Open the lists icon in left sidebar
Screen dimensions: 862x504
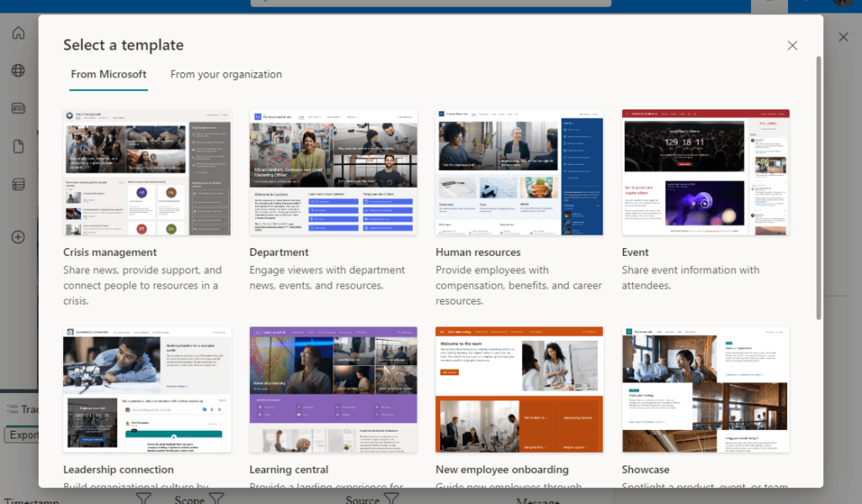click(19, 184)
